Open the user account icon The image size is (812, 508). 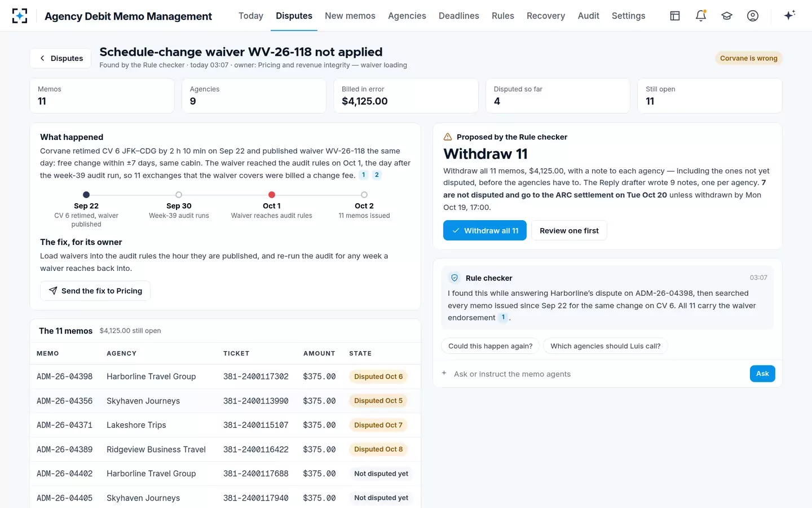click(753, 16)
